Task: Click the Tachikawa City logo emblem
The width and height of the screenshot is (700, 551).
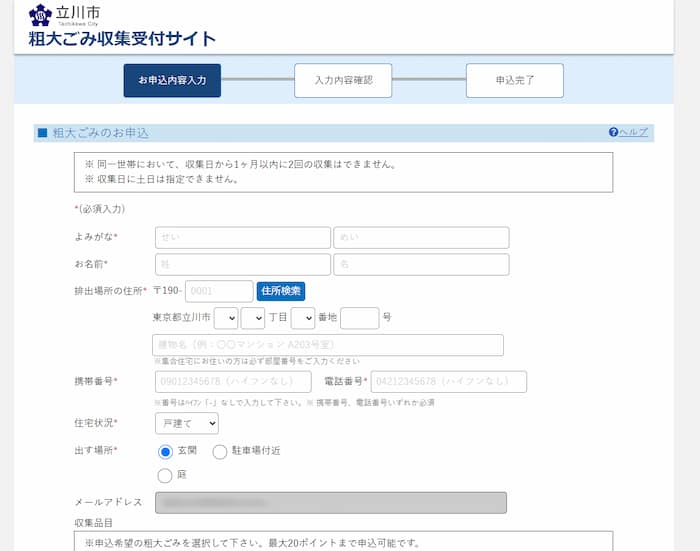Action: pyautogui.click(x=40, y=15)
